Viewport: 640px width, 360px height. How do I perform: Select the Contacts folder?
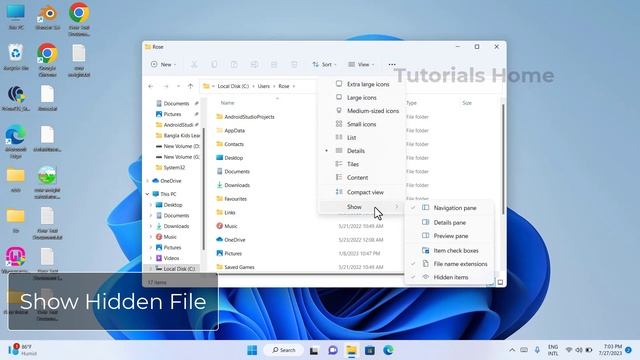click(230, 144)
